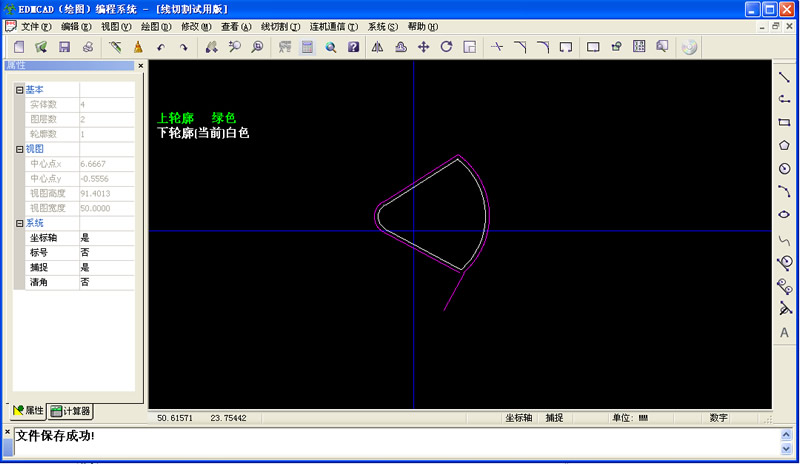
Task: Toggle the 坐标轴 status bar indicator
Action: point(518,417)
